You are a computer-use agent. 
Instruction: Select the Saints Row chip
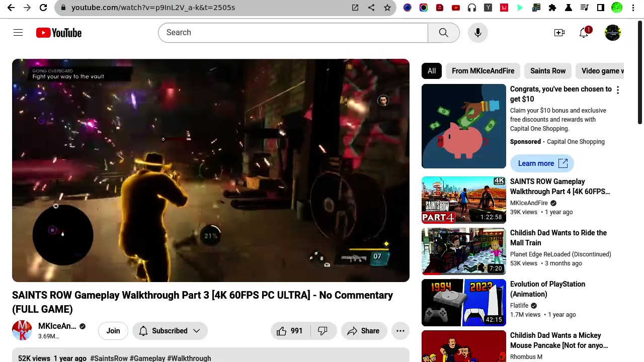(548, 71)
